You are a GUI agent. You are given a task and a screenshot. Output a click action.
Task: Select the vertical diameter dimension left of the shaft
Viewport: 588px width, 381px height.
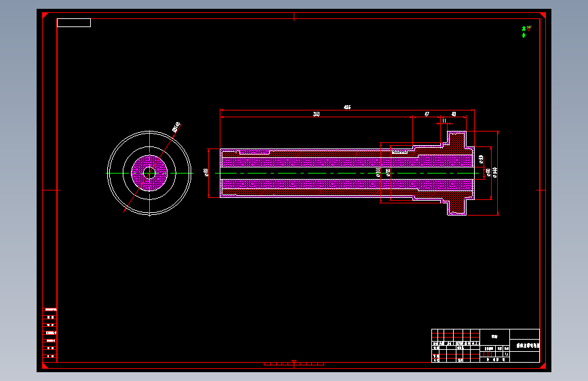(206, 172)
